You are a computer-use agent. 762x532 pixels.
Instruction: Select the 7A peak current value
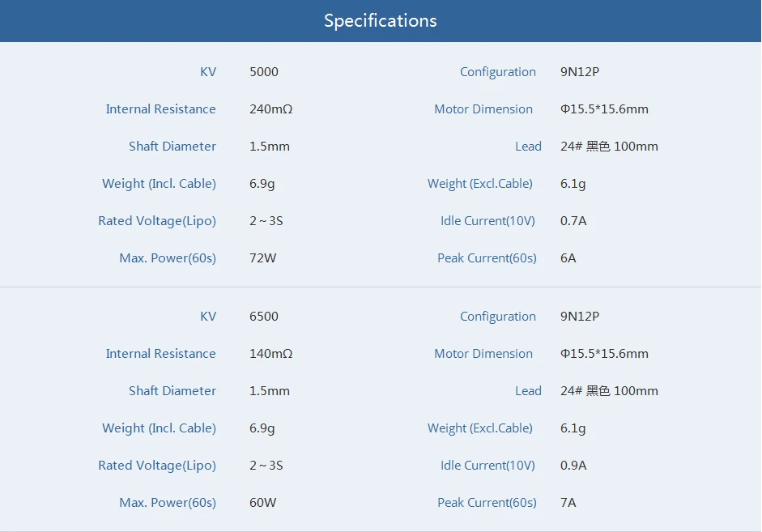(568, 503)
